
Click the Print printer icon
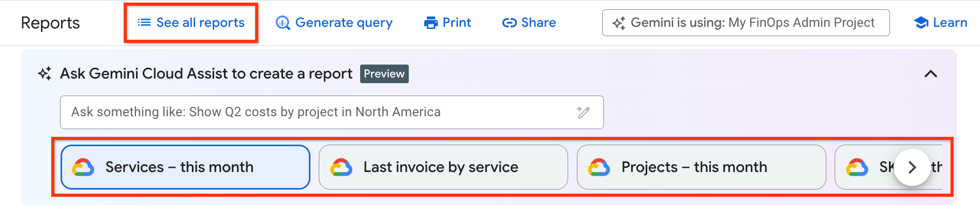430,23
